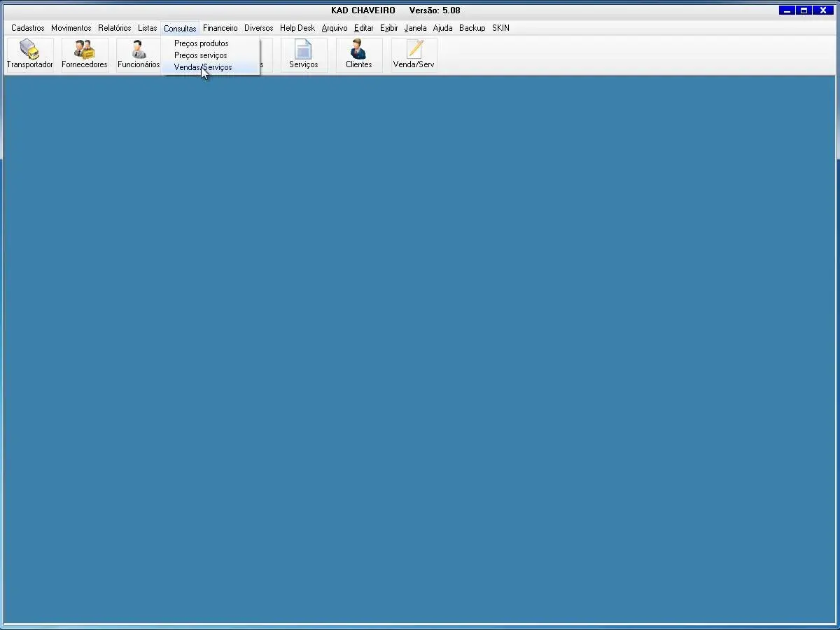Open the Transportador toolbar icon

click(29, 54)
